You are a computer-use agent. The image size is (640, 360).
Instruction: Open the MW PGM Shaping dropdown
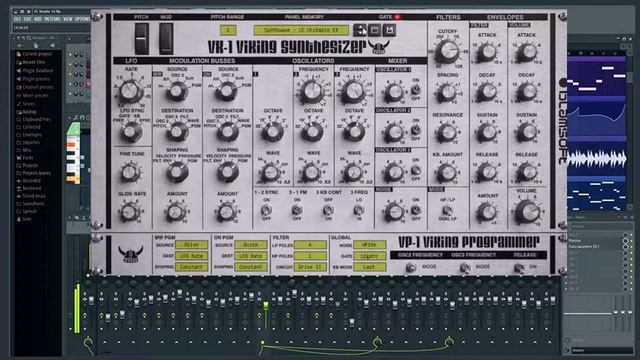[191, 267]
